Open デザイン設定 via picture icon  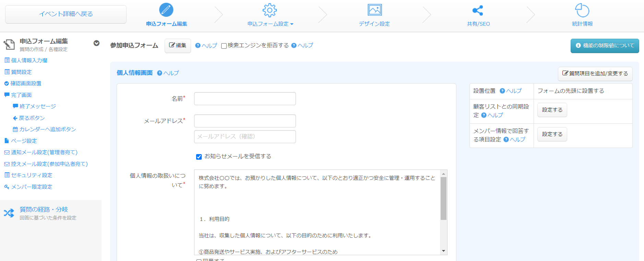pyautogui.click(x=374, y=10)
